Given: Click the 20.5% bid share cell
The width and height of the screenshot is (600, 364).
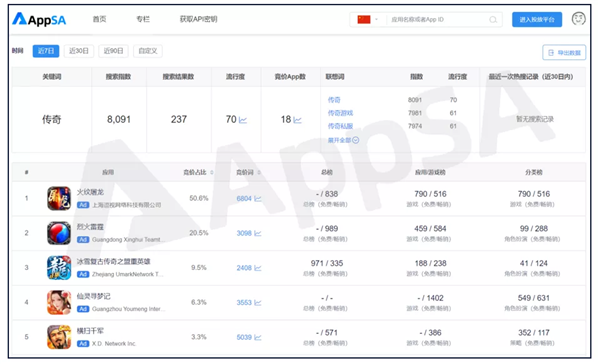Looking at the screenshot, I should click(x=199, y=233).
